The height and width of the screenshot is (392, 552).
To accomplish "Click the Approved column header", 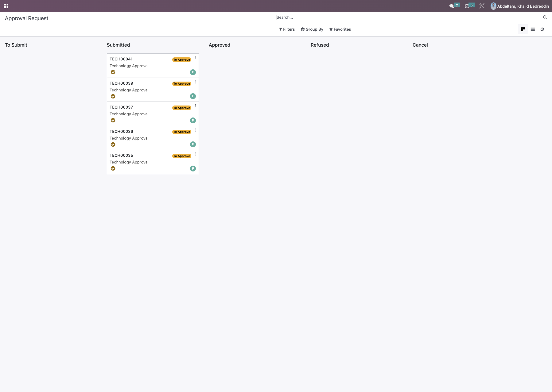I will coord(220,45).
